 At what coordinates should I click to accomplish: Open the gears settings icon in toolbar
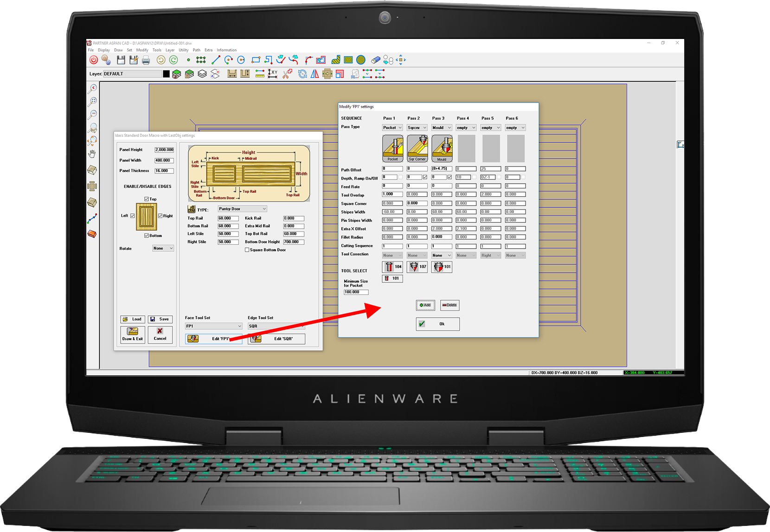pos(106,60)
